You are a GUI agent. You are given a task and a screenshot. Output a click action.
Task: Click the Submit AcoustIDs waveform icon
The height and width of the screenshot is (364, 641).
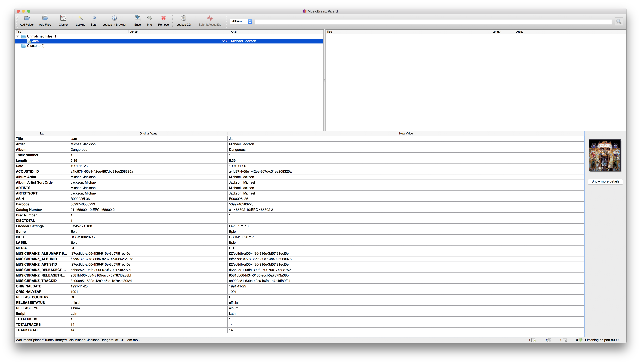(210, 18)
